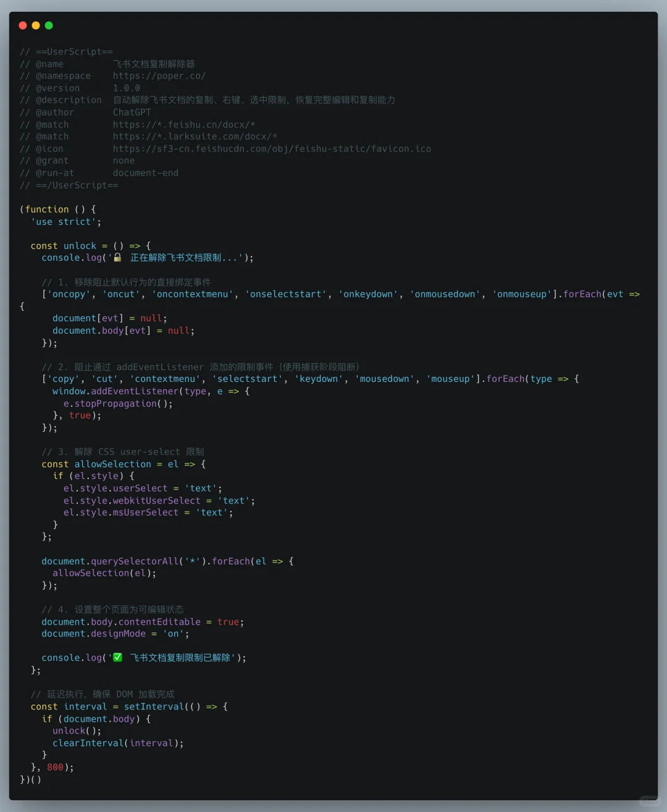Screen dimensions: 667x812
Task: Click the 'onmousedown' string
Action: [445, 294]
